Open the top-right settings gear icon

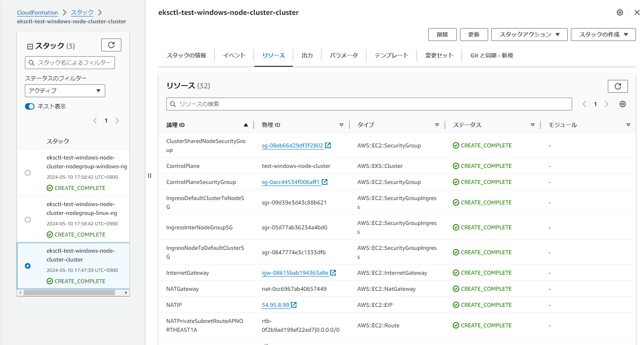point(619,12)
